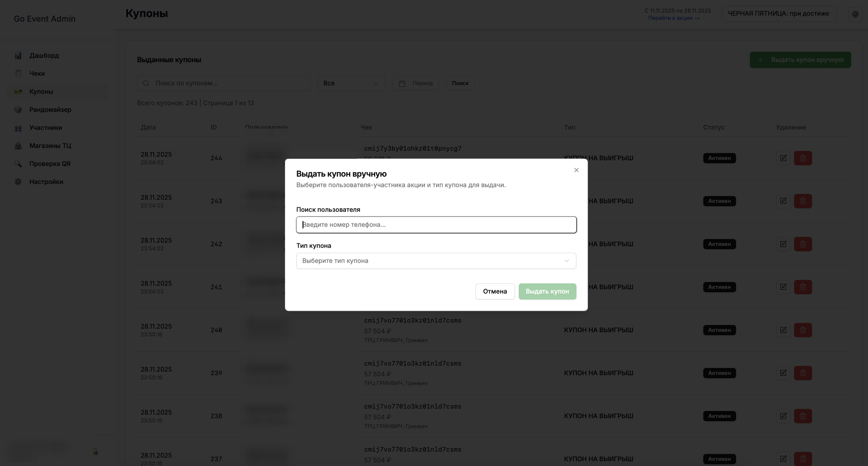The image size is (868, 466).
Task: Edit coupon 237
Action: pos(783,459)
